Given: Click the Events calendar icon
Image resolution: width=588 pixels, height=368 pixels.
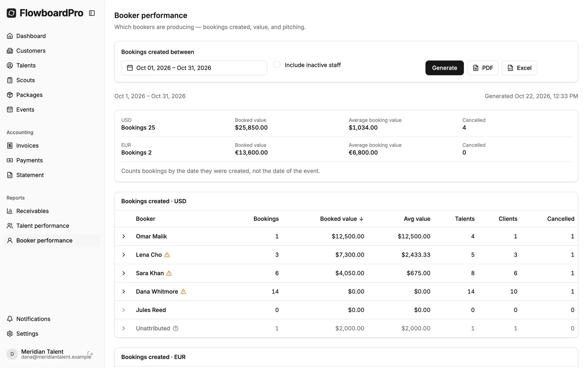Looking at the screenshot, I should (10, 110).
